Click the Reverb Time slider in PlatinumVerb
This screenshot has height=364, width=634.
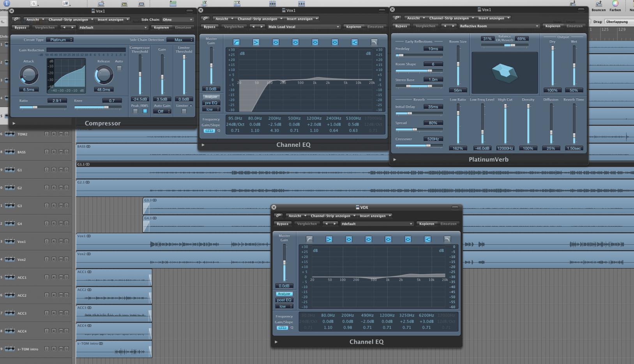tap(574, 124)
